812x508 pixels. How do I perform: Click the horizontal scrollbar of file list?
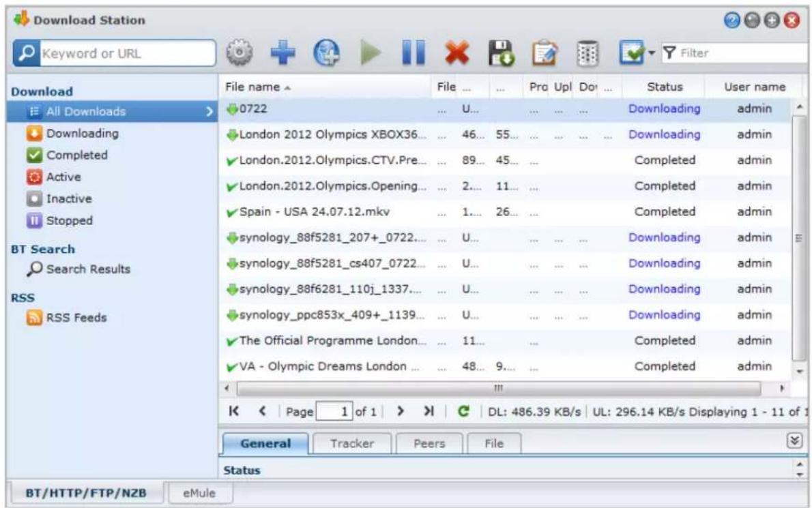(x=498, y=388)
